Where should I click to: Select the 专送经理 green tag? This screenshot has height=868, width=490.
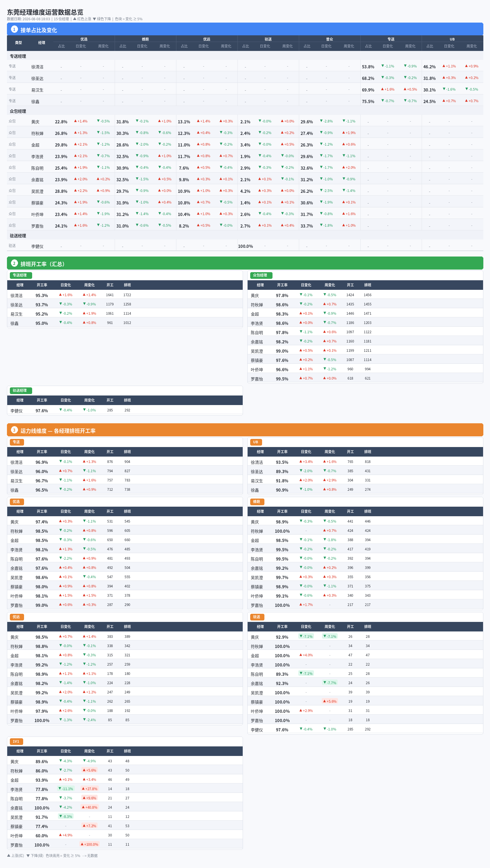tap(21, 275)
